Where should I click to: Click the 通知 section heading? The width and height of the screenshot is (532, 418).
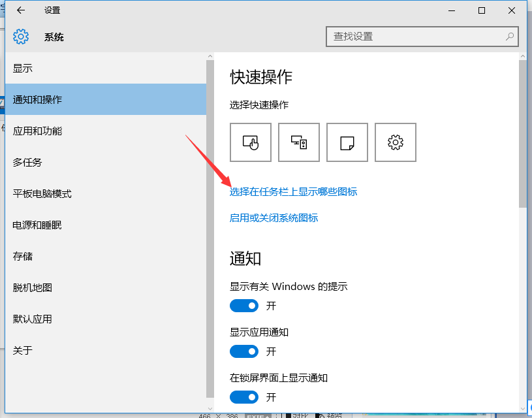(245, 259)
